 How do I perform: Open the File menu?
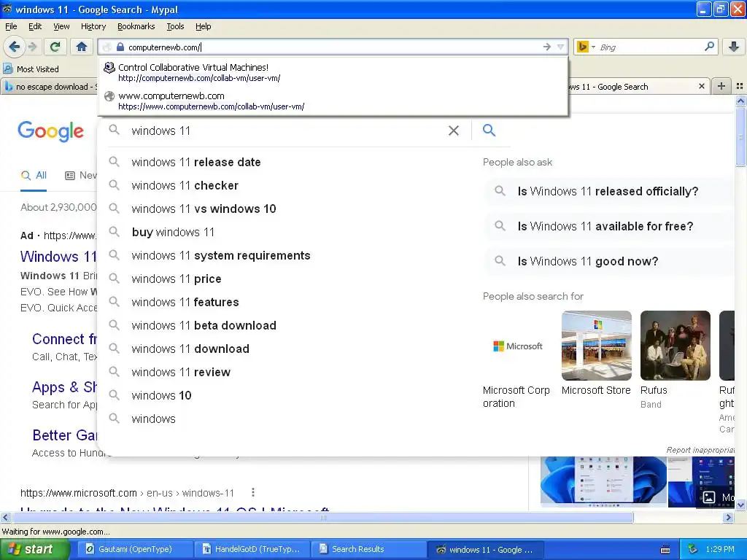(x=11, y=26)
